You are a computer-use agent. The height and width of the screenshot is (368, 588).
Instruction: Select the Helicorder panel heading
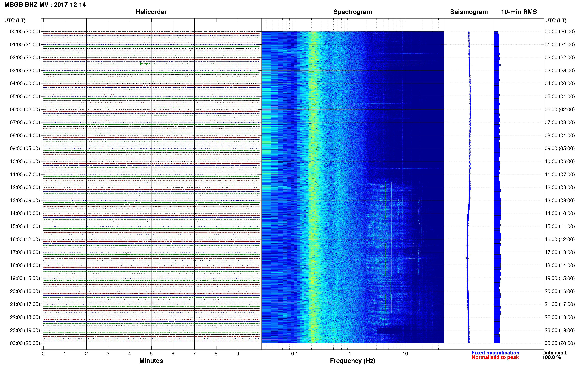click(x=151, y=12)
